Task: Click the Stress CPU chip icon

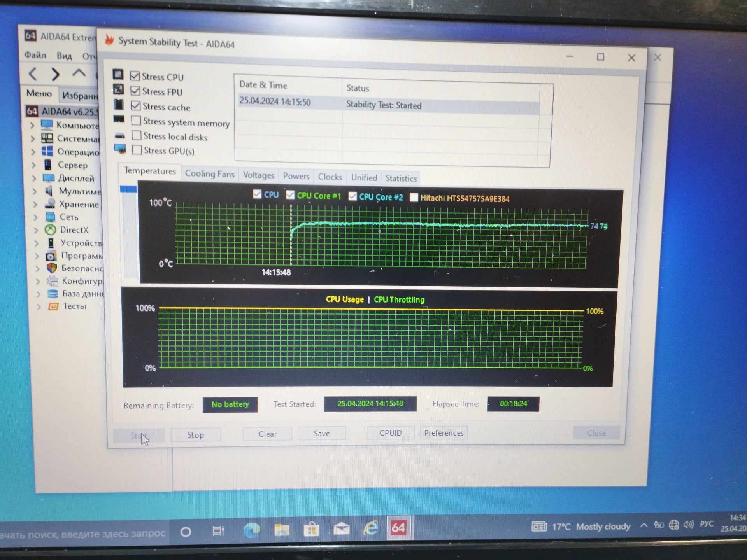Action: [x=118, y=74]
